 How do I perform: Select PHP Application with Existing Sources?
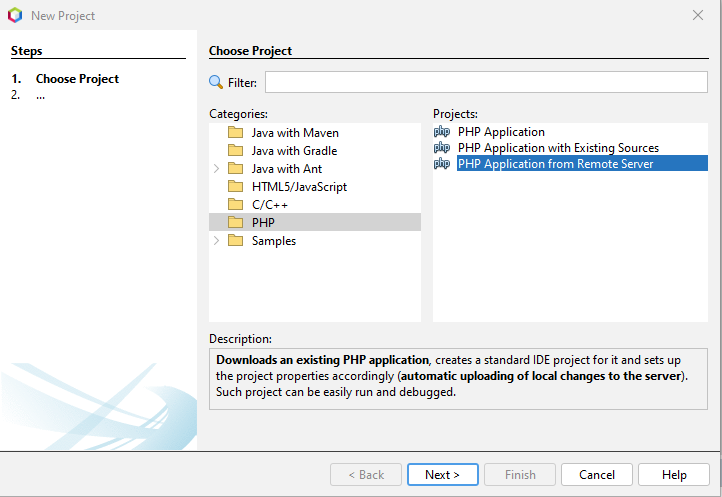[x=558, y=148]
